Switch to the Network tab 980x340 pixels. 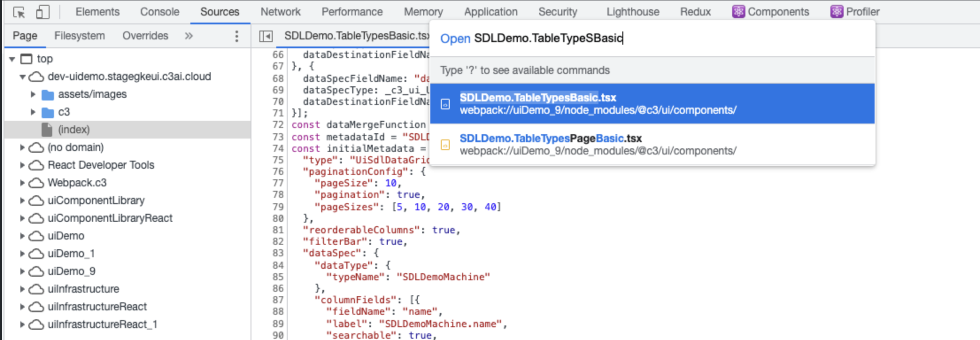point(280,12)
